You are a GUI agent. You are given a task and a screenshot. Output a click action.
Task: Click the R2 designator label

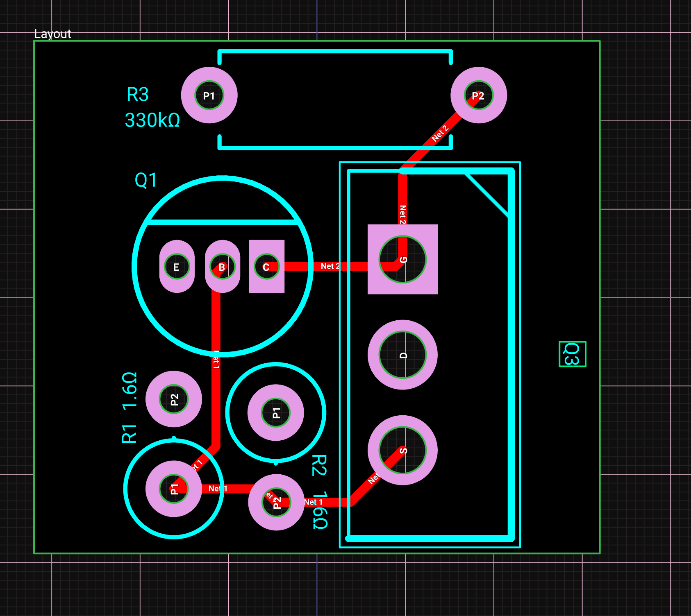click(x=319, y=465)
